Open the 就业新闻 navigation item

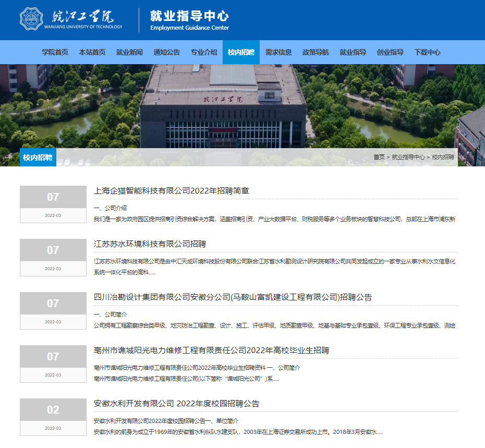[x=129, y=52]
